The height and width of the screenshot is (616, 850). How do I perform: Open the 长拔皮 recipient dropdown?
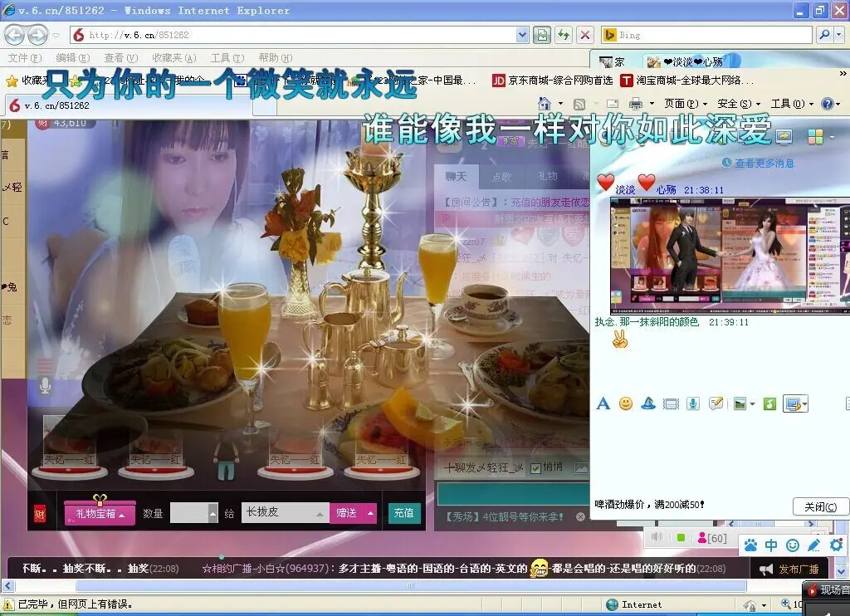tap(320, 514)
